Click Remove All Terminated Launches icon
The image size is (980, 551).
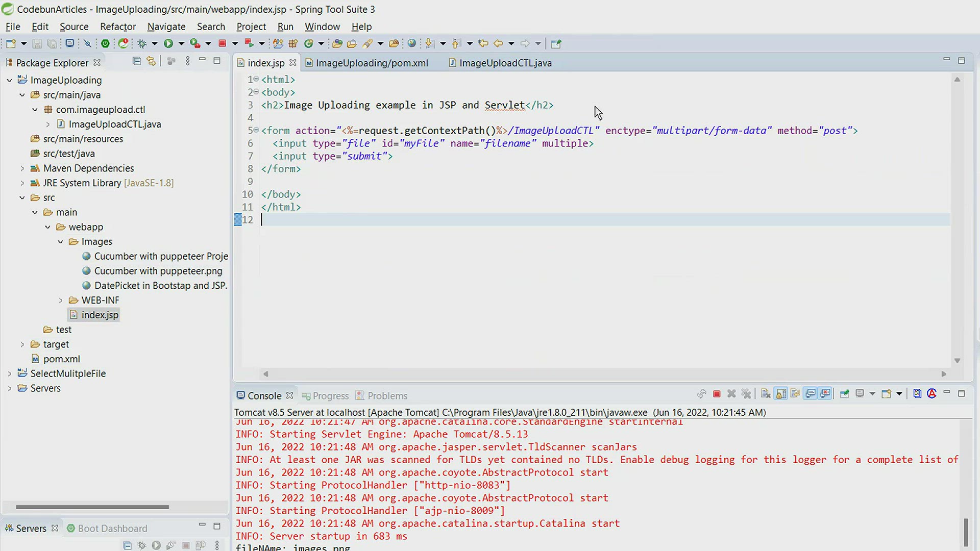tap(746, 394)
